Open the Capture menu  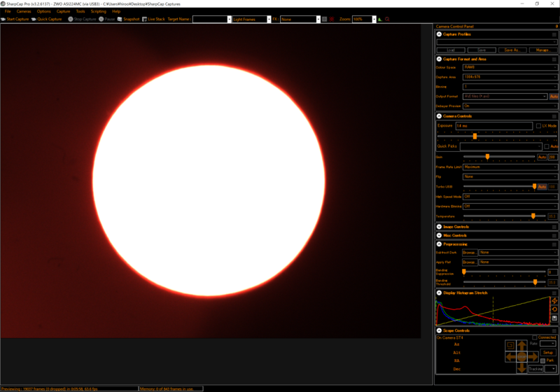(x=63, y=11)
